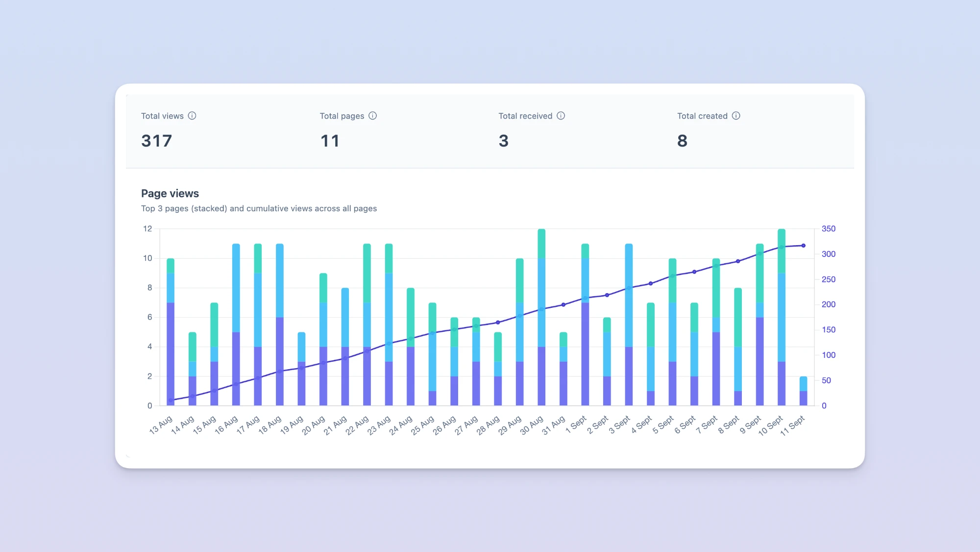Click the 20 Aug x-axis label

coord(314,425)
